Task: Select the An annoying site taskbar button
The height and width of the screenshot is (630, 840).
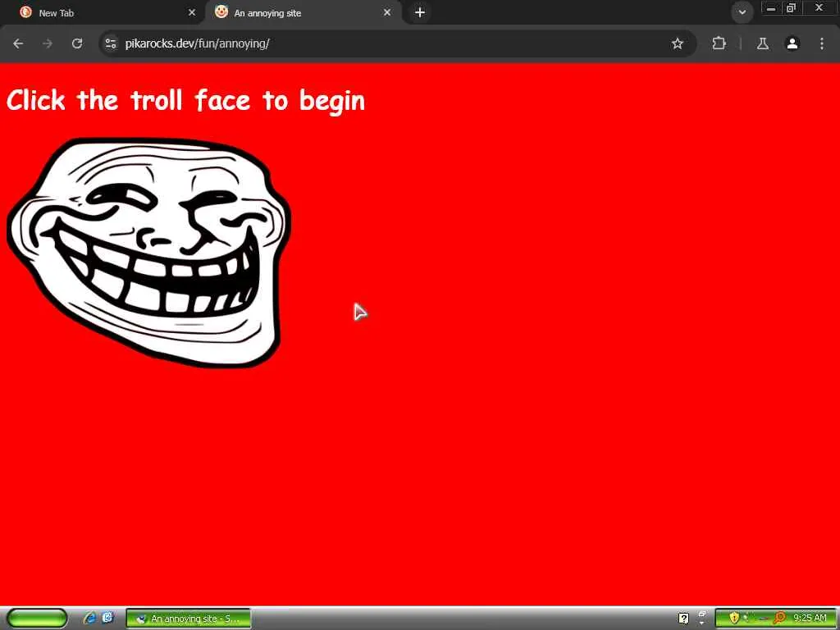Action: [189, 619]
